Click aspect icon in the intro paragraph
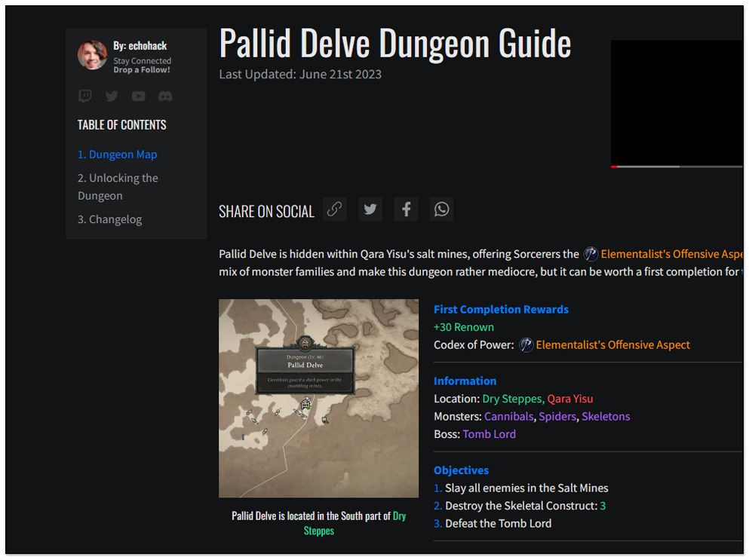 (x=591, y=254)
